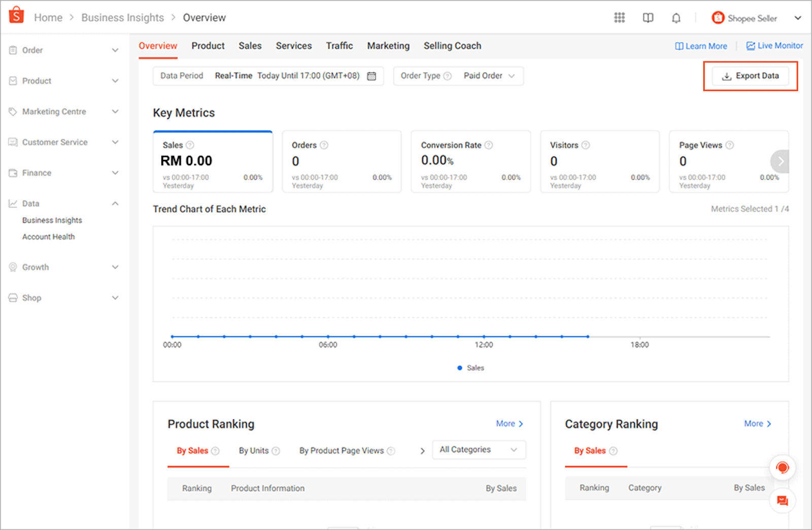Expand the Growth sidebar section

pyautogui.click(x=115, y=268)
